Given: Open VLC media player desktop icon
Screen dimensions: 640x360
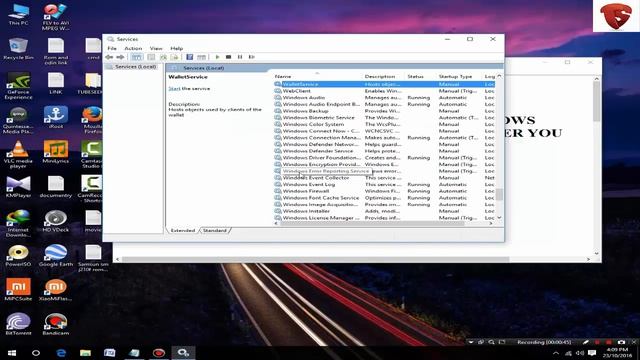Looking at the screenshot, I should [18, 155].
